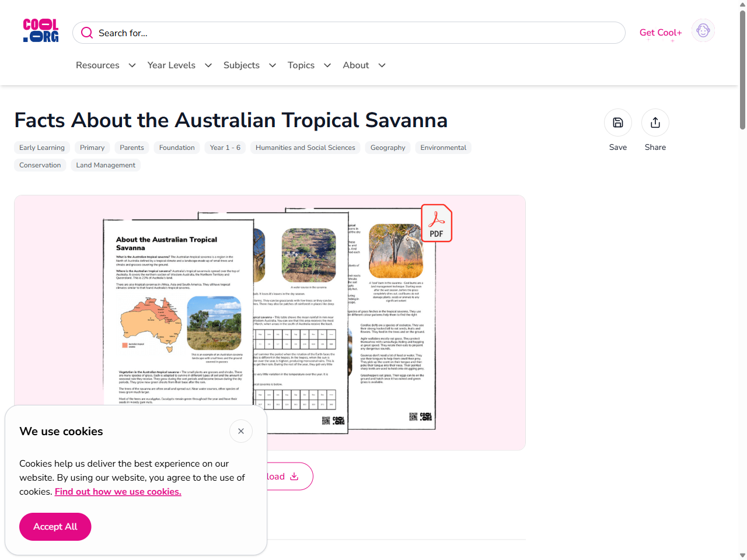Select the Early Learning tag
The height and width of the screenshot is (560, 747).
(42, 148)
